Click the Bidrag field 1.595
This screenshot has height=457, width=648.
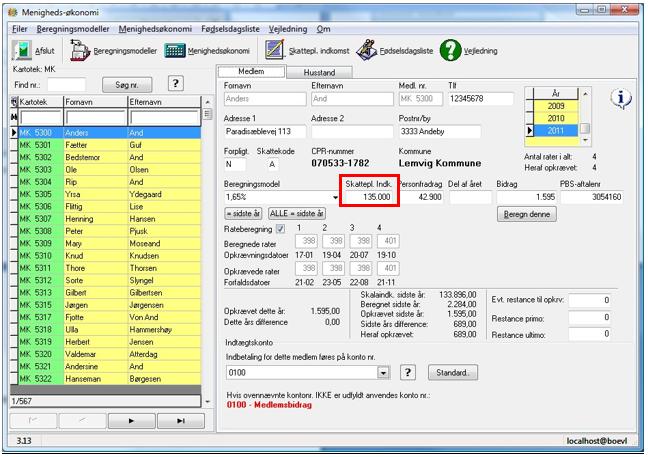tap(526, 197)
